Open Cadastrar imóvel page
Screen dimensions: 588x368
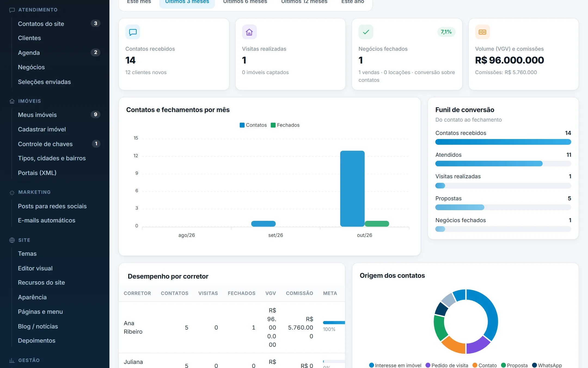42,129
